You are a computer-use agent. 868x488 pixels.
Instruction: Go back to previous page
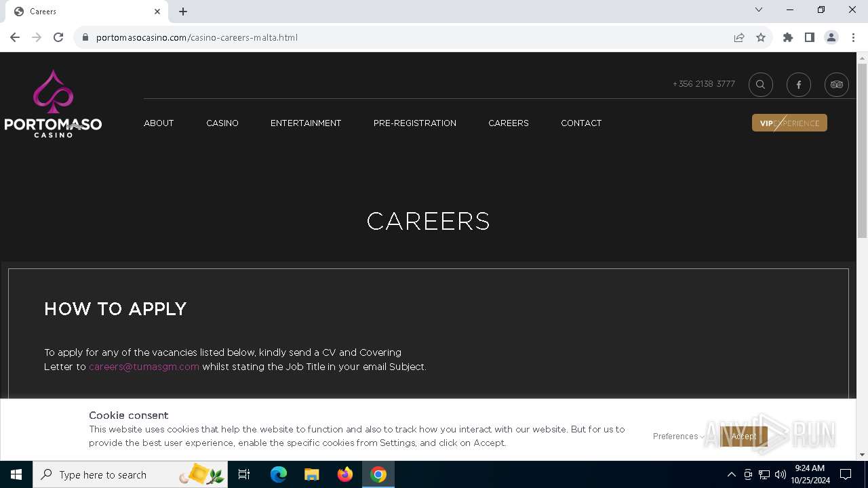(15, 37)
